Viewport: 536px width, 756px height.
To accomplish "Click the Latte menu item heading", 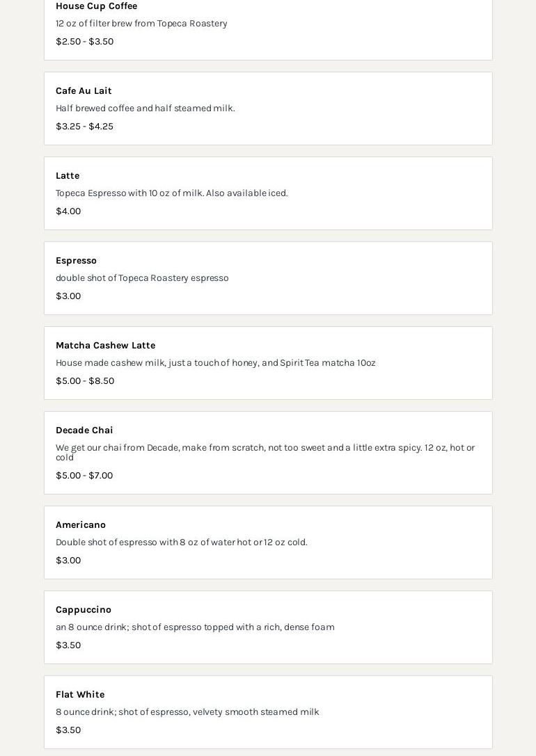I will pyautogui.click(x=68, y=176).
